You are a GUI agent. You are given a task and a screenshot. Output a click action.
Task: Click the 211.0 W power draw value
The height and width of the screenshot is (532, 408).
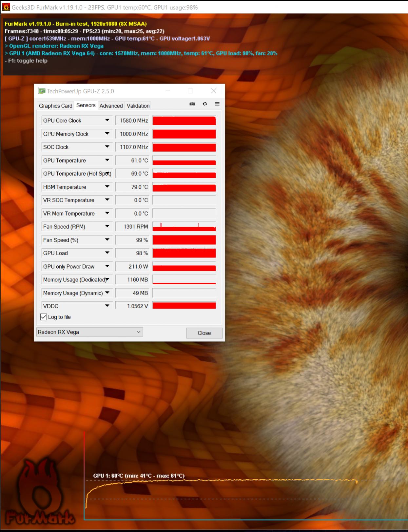click(132, 266)
